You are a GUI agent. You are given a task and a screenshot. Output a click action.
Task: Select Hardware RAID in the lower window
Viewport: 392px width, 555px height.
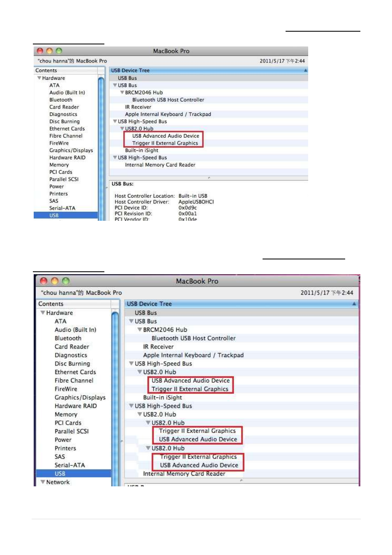tap(76, 406)
